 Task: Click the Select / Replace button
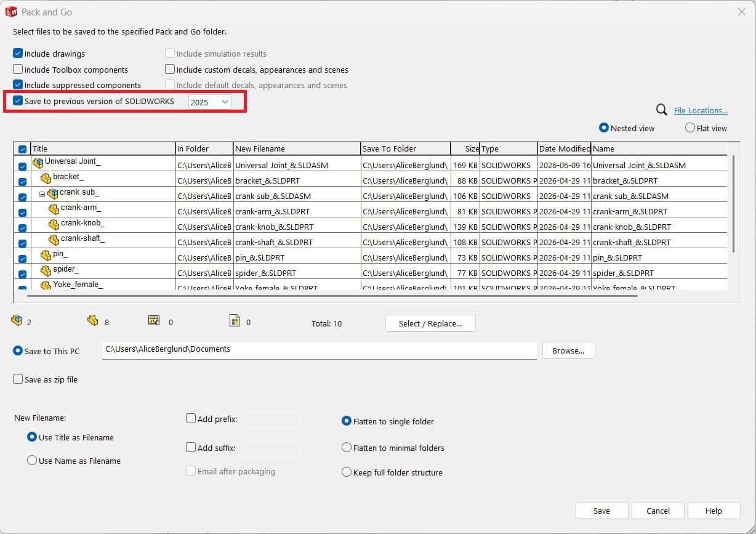[430, 323]
